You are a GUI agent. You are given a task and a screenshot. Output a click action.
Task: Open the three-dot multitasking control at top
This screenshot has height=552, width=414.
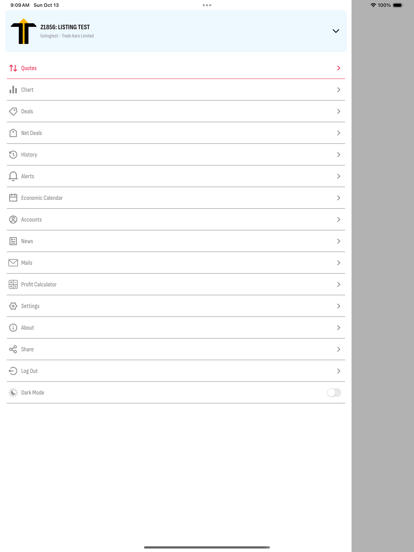click(207, 5)
